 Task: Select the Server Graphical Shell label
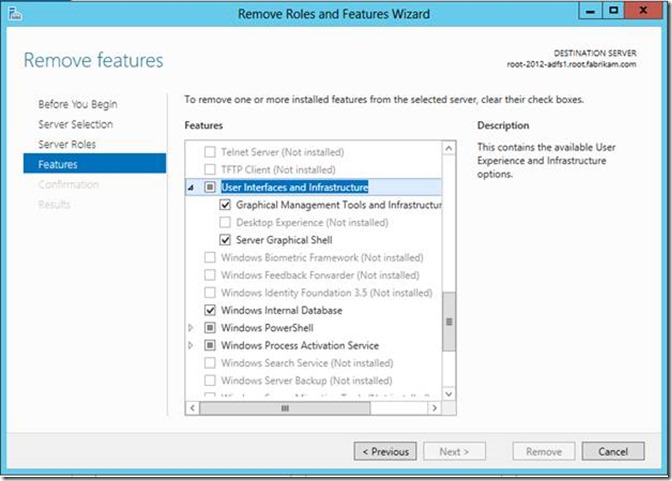point(284,240)
